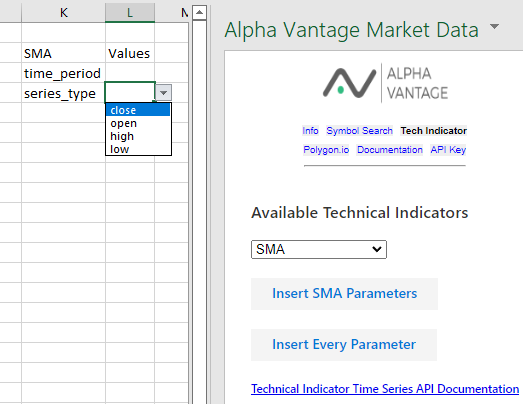Image resolution: width=523 pixels, height=404 pixels.
Task: Select column K header
Action: (x=63, y=13)
